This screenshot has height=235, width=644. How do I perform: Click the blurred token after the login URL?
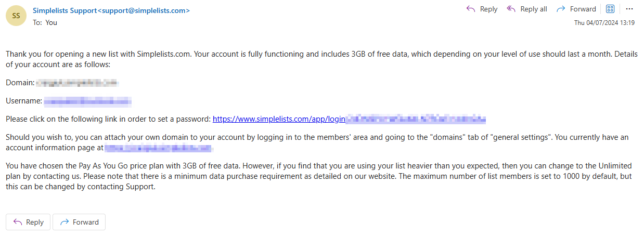tap(416, 119)
